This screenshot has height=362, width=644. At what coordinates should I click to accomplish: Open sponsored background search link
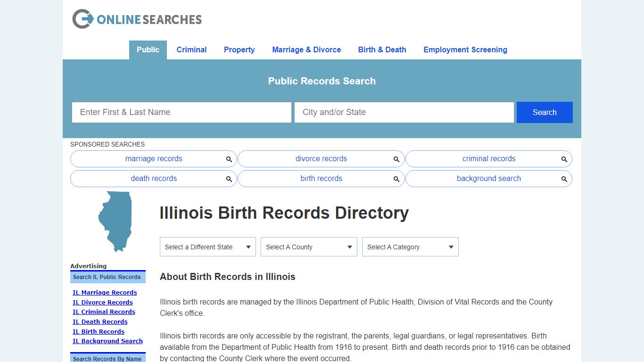[x=489, y=179]
